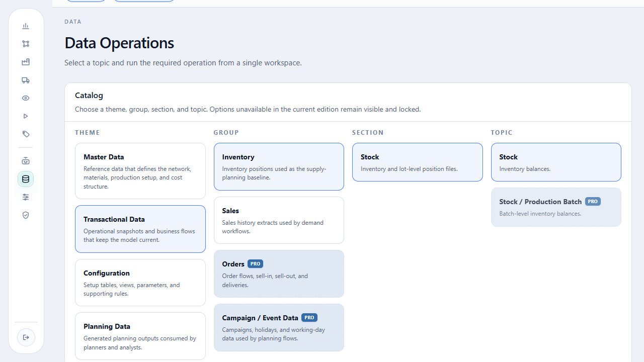Click the 'Choose a theme, group, section, and topic' description
644x362 pixels.
coord(141,109)
